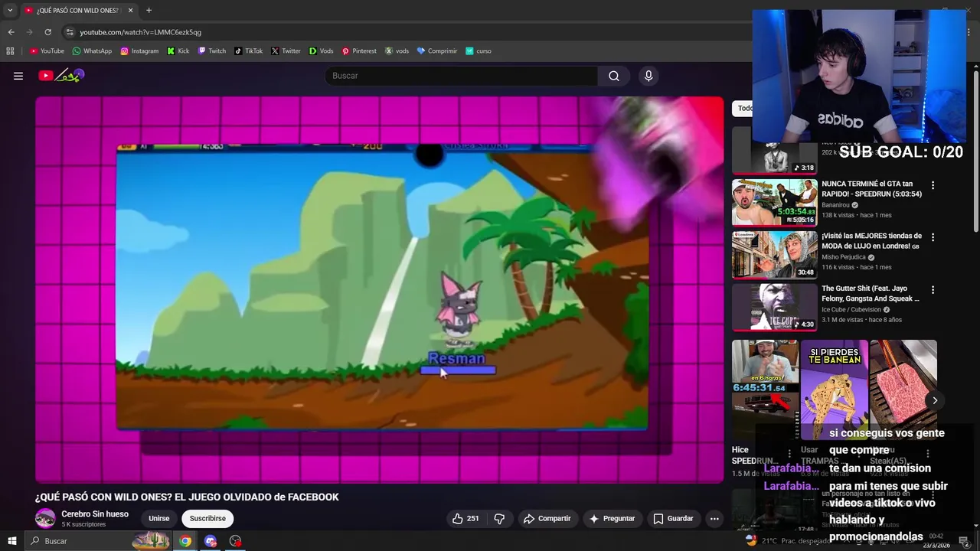Open the Instagram bookmark
The image size is (980, 551).
tap(139, 51)
